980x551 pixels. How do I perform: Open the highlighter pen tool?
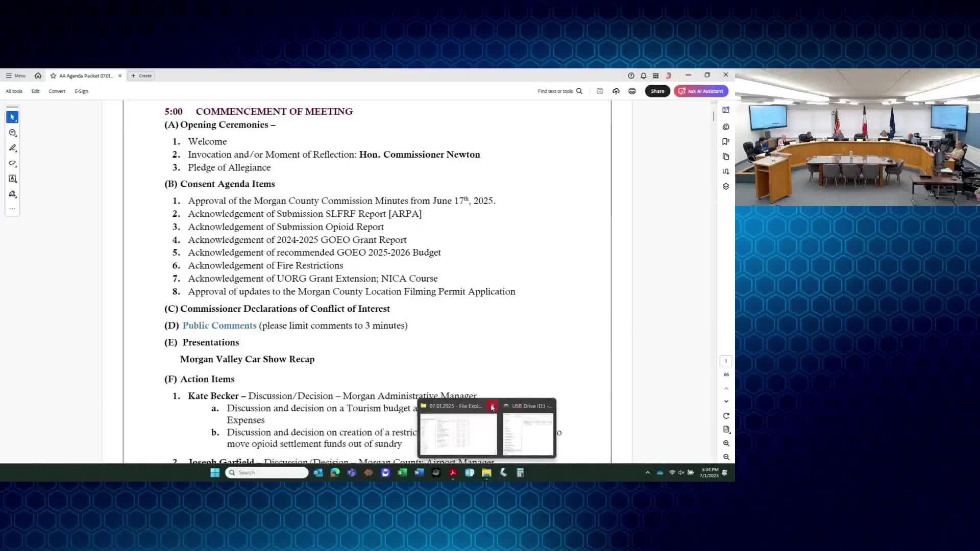13,148
